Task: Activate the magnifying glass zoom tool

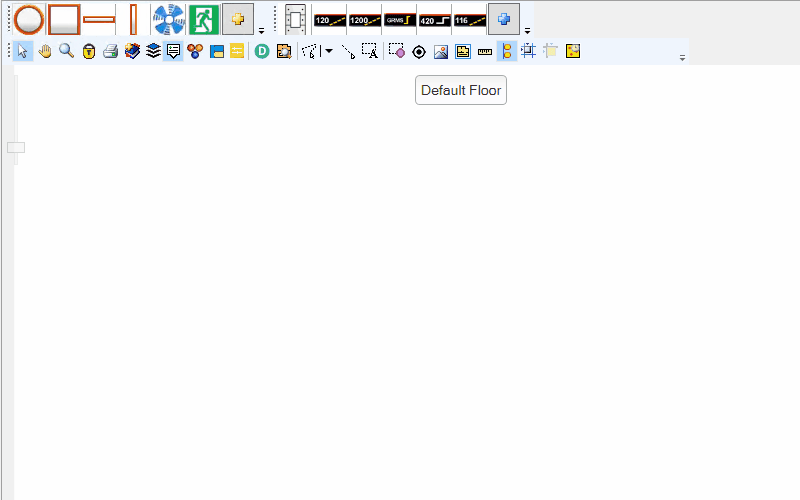Action: (x=66, y=51)
